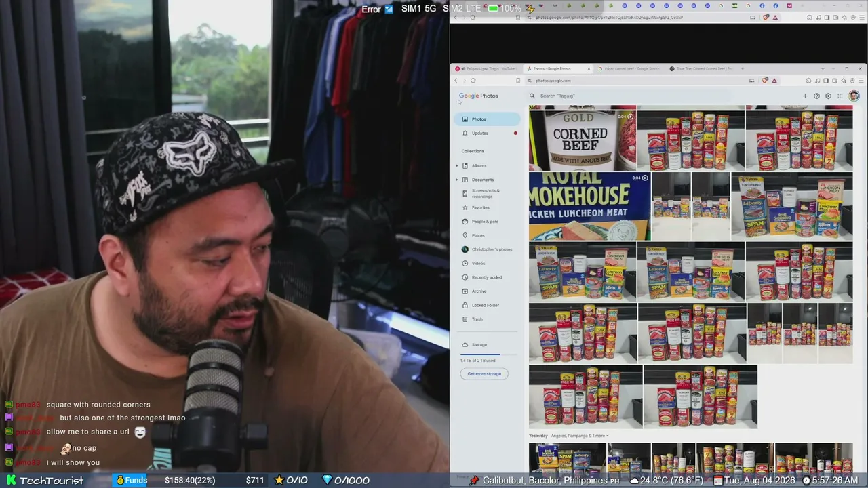
Task: Expand the Documents tree arrow
Action: point(457,180)
